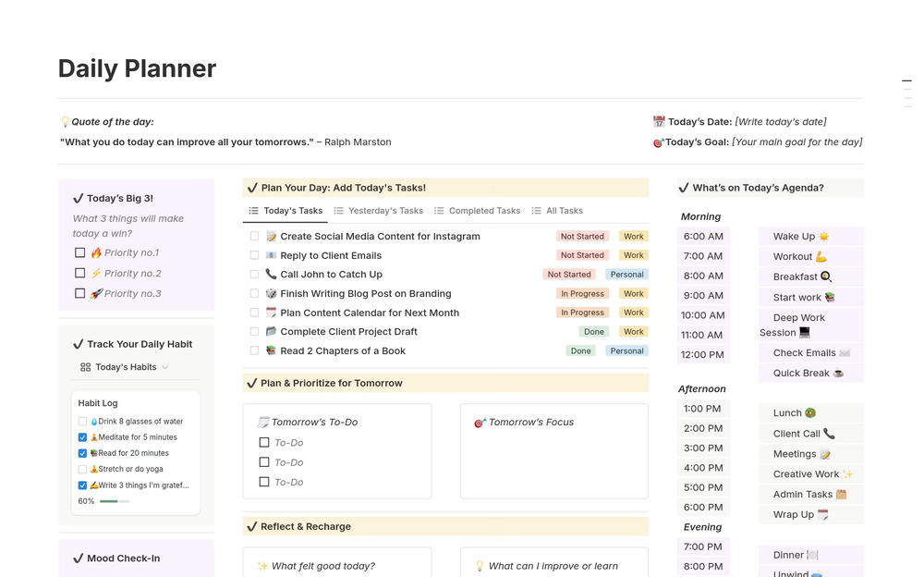924x577 pixels.
Task: Click the notepad icon in Tomorrow's To-Do card
Action: point(262,423)
